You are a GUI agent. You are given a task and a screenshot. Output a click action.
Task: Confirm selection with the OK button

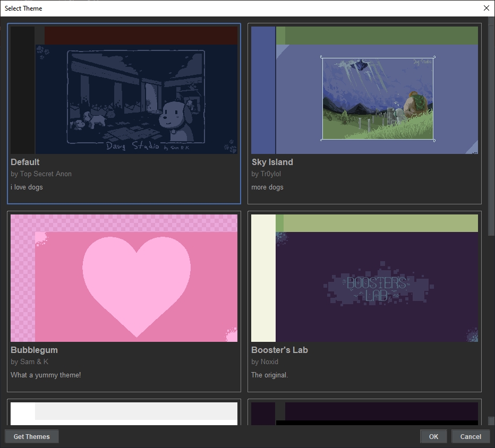coord(433,437)
